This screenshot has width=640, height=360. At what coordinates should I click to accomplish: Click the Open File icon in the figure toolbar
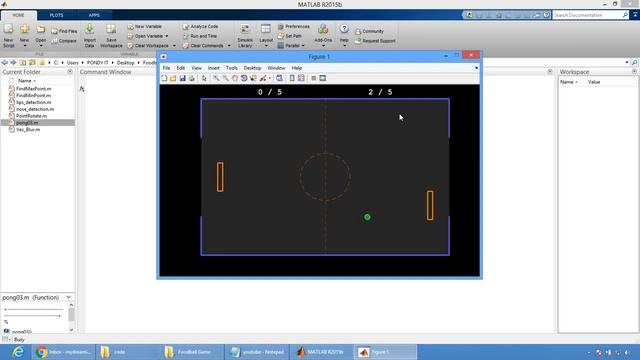tap(173, 78)
